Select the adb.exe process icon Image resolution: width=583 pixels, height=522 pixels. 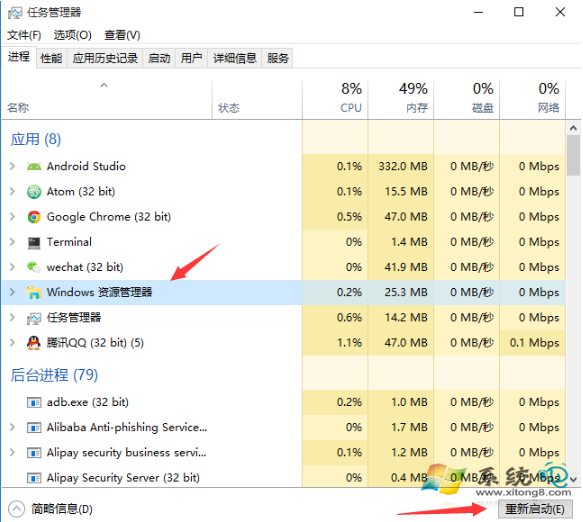coord(34,402)
